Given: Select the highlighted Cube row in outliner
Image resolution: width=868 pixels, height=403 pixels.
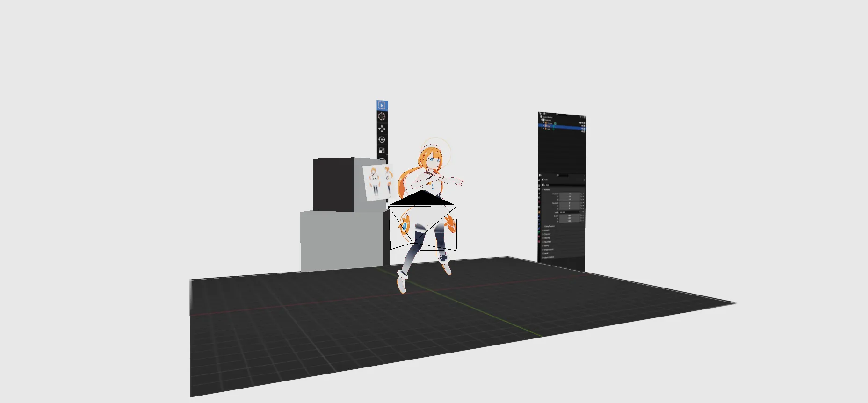Looking at the screenshot, I should [561, 127].
